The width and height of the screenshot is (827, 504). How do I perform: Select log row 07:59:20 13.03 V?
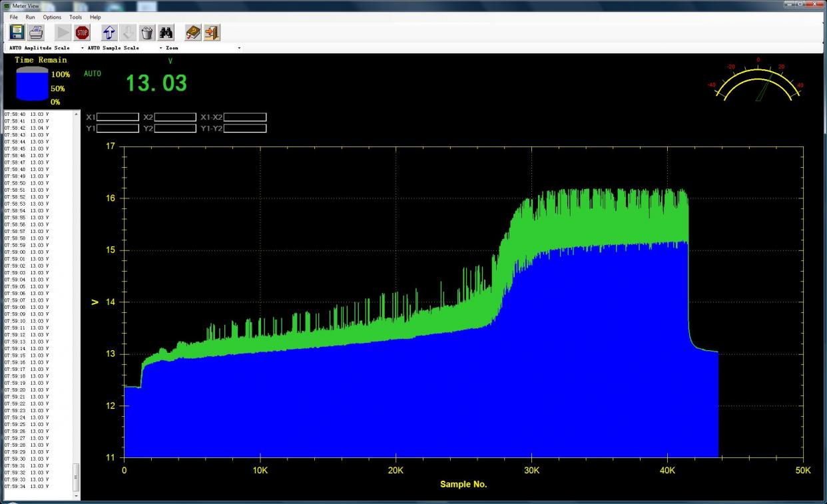point(27,389)
